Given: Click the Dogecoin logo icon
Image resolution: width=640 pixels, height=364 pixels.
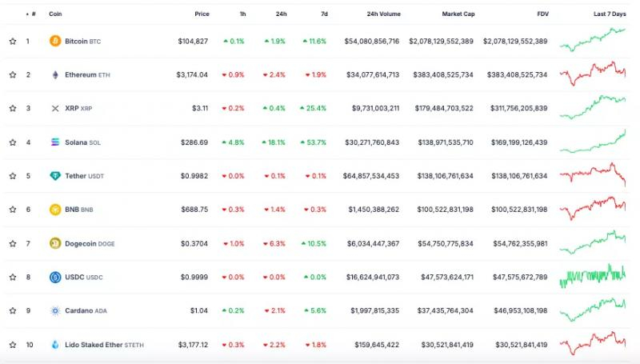Looking at the screenshot, I should 55,243.
